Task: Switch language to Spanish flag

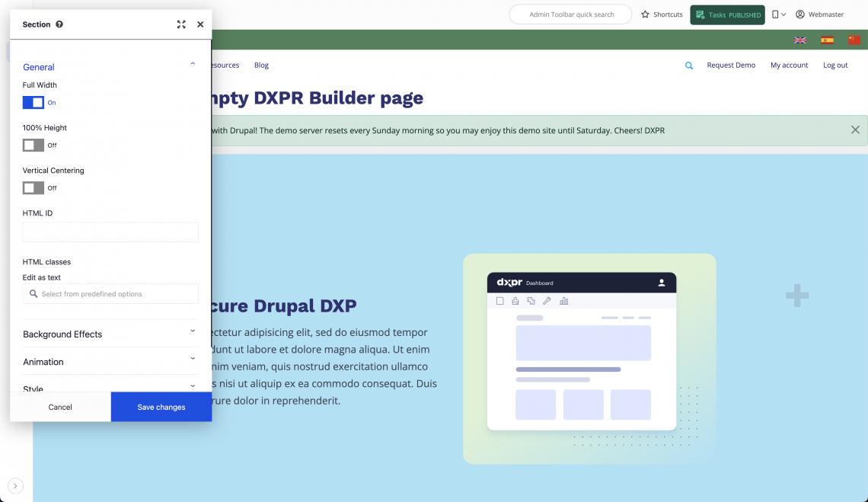Action: pyautogui.click(x=827, y=40)
